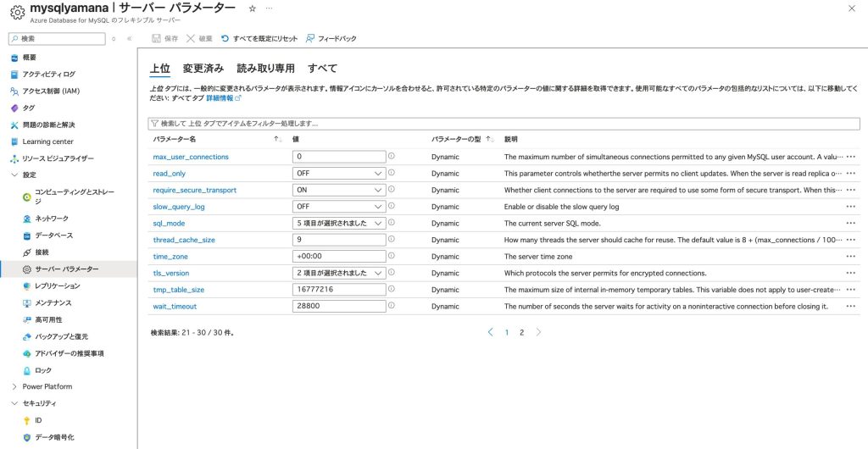868x449 pixels.
Task: Switch to the 変更済み tab
Action: pos(203,69)
